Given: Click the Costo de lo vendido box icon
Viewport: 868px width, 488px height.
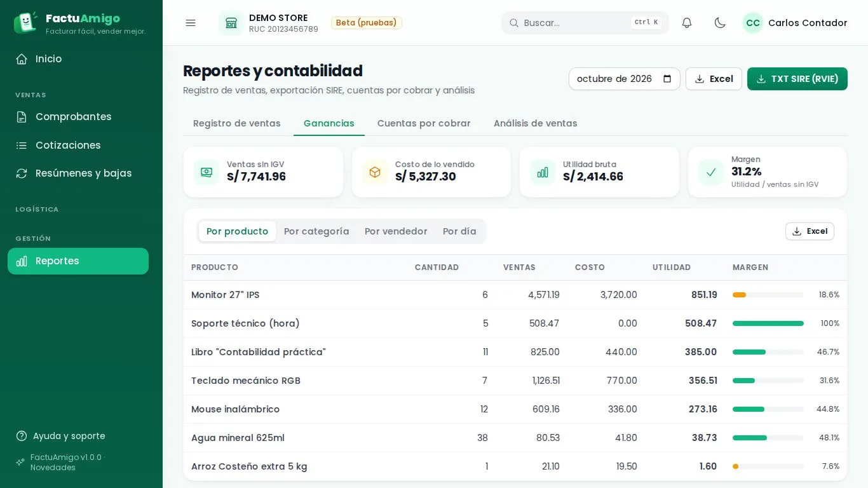Looking at the screenshot, I should click(x=375, y=172).
